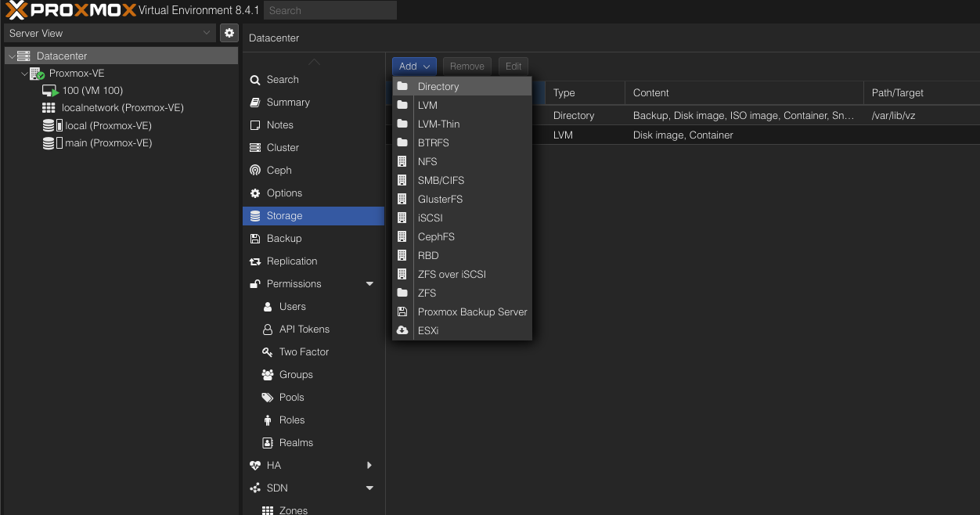Click the ZFS folder icon in menu
980x515 pixels.
click(x=402, y=294)
